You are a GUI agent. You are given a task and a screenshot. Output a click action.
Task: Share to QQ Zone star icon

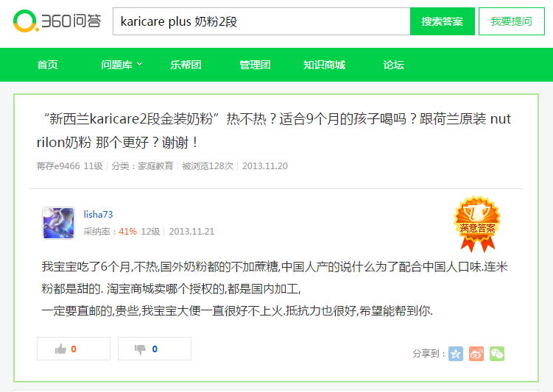(456, 354)
